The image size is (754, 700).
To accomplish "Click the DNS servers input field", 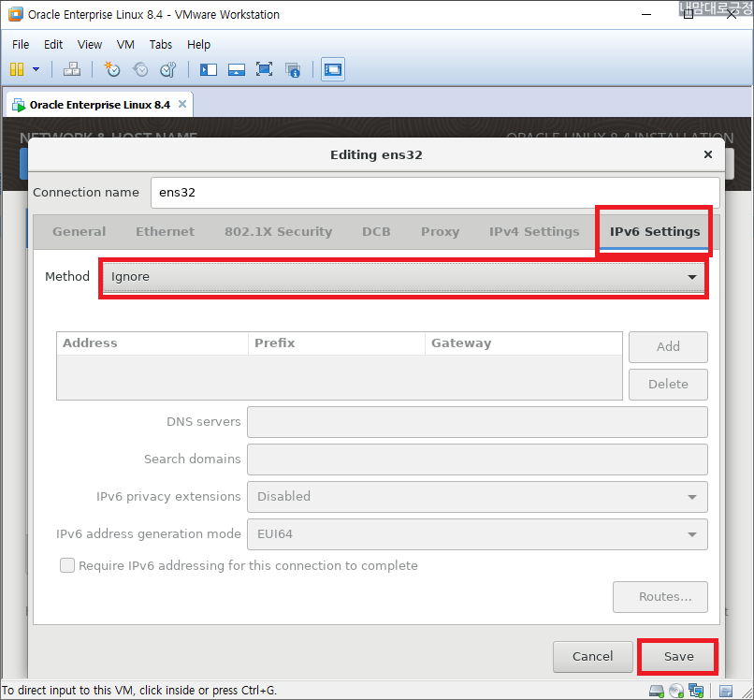I will [x=477, y=422].
